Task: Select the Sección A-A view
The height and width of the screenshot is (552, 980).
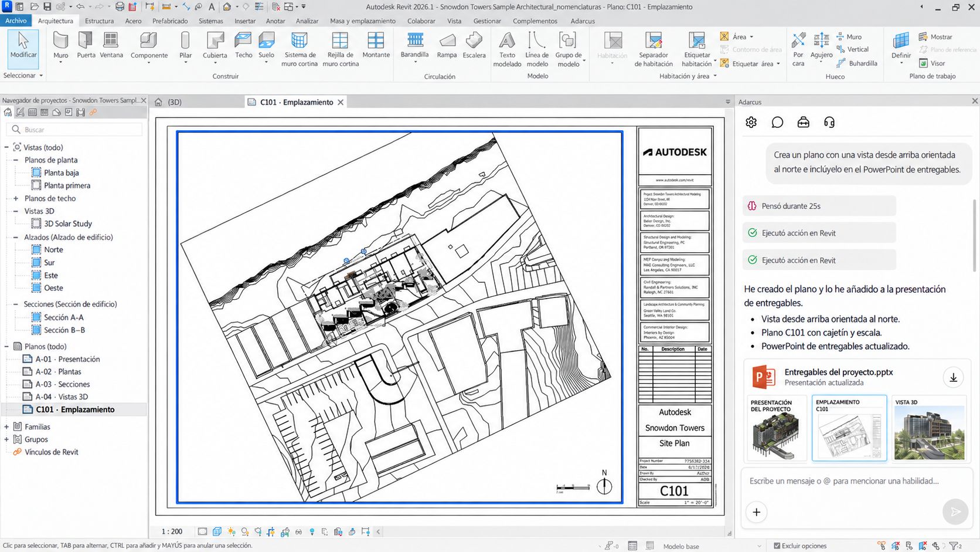Action: 63,317
